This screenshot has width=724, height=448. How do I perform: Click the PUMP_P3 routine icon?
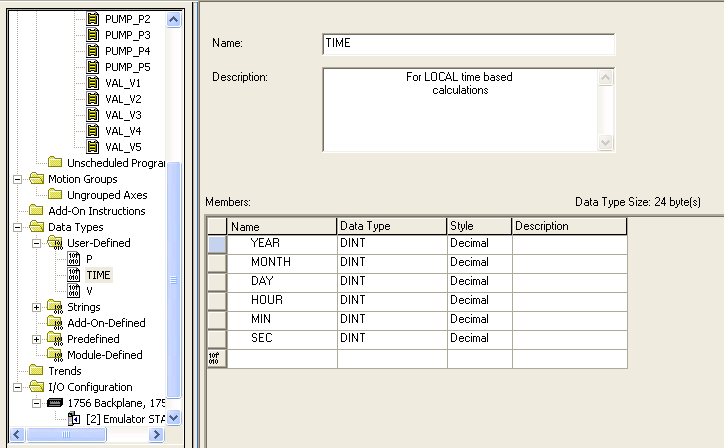(93, 35)
